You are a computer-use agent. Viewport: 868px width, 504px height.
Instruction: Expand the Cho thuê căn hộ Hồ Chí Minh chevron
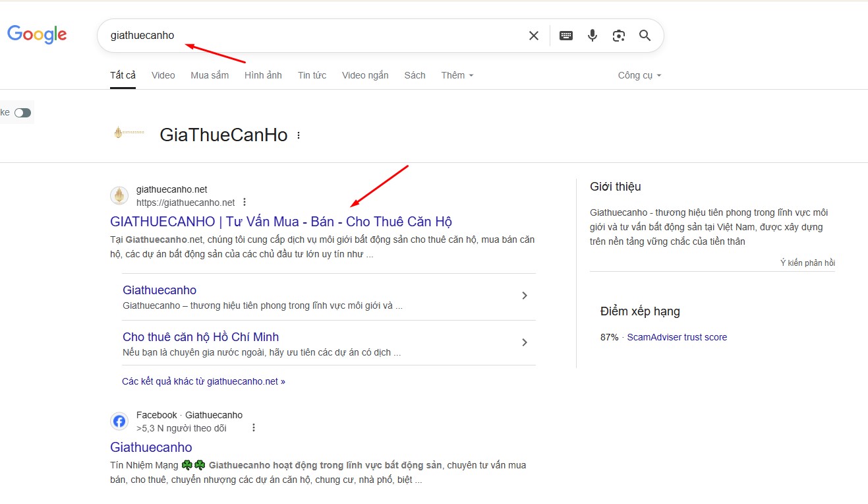(x=525, y=342)
